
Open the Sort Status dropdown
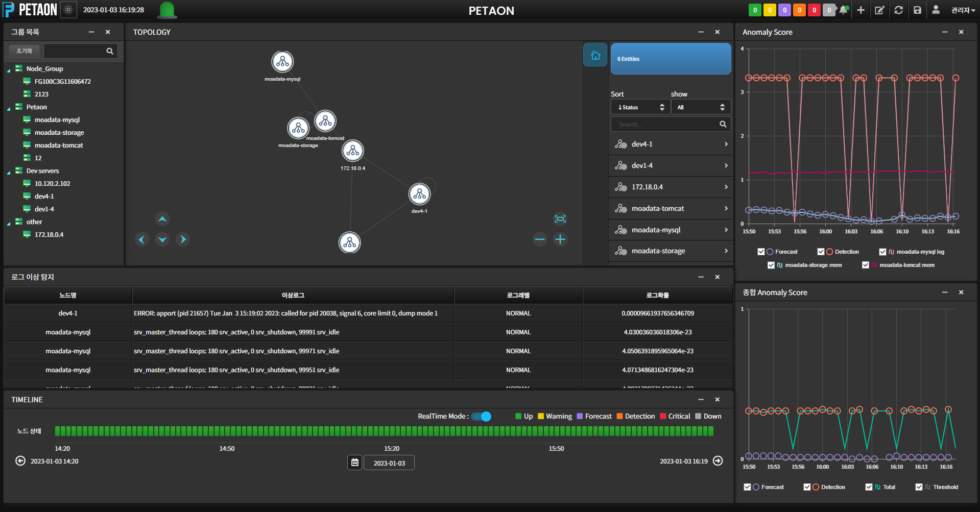coord(640,107)
